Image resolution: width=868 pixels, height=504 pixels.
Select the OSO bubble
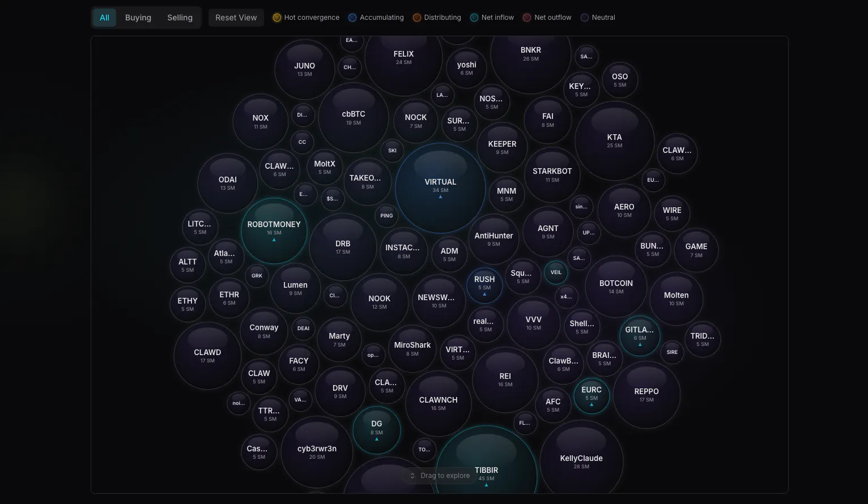click(620, 80)
